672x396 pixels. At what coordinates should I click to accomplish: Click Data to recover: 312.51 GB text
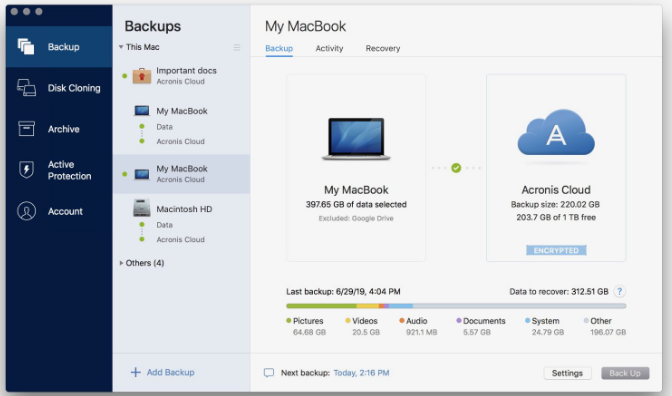click(x=559, y=291)
